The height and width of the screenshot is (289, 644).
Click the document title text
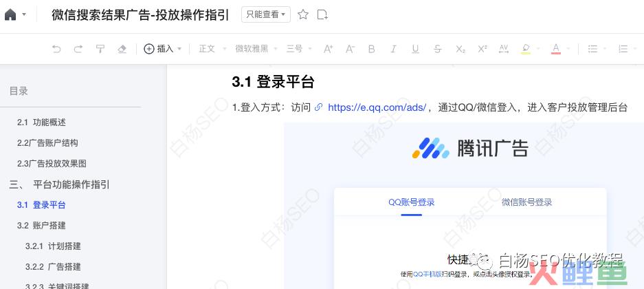tap(140, 15)
